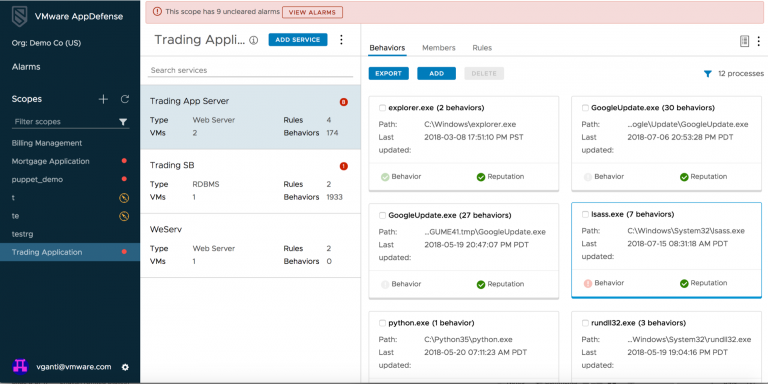The image size is (768, 384).
Task: Open the scope actions three-dot menu
Action: point(342,40)
